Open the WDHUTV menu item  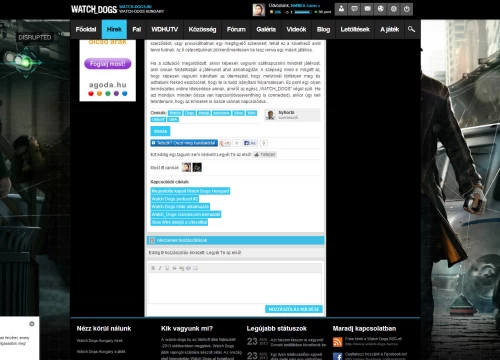165,29
